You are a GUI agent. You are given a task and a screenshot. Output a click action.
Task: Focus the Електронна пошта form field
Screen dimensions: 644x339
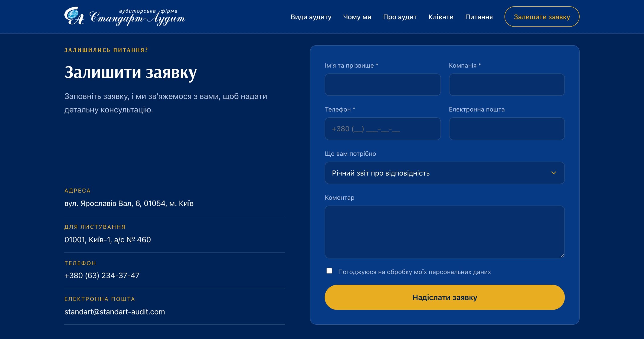pyautogui.click(x=507, y=129)
